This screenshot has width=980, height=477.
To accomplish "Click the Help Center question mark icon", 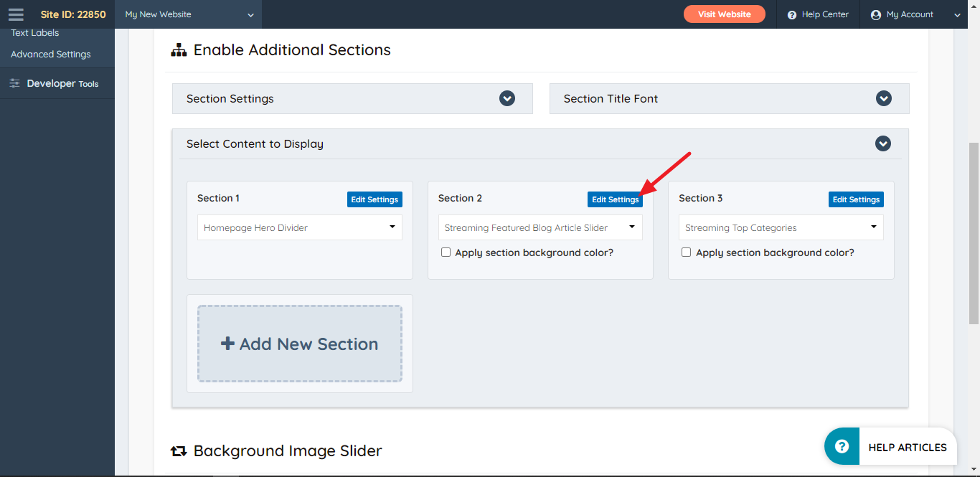I will [x=792, y=15].
